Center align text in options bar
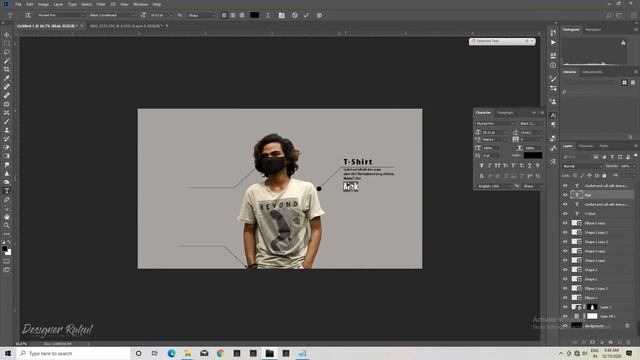Screen dimensions: 640x360 (x=233, y=15)
